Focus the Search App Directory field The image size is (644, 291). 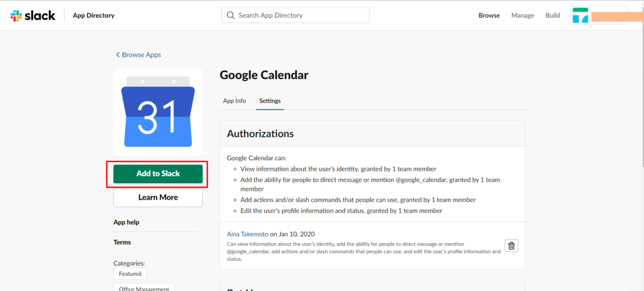pyautogui.click(x=301, y=16)
